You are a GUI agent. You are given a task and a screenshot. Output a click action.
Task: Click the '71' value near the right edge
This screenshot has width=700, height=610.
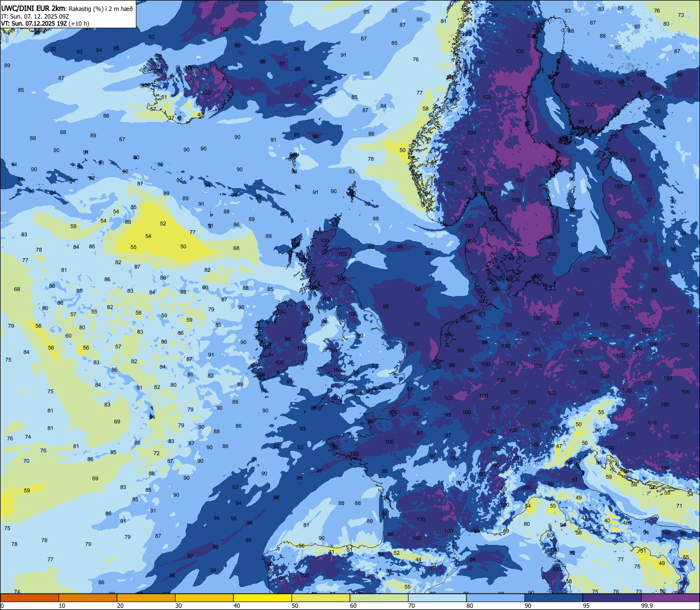tap(679, 506)
